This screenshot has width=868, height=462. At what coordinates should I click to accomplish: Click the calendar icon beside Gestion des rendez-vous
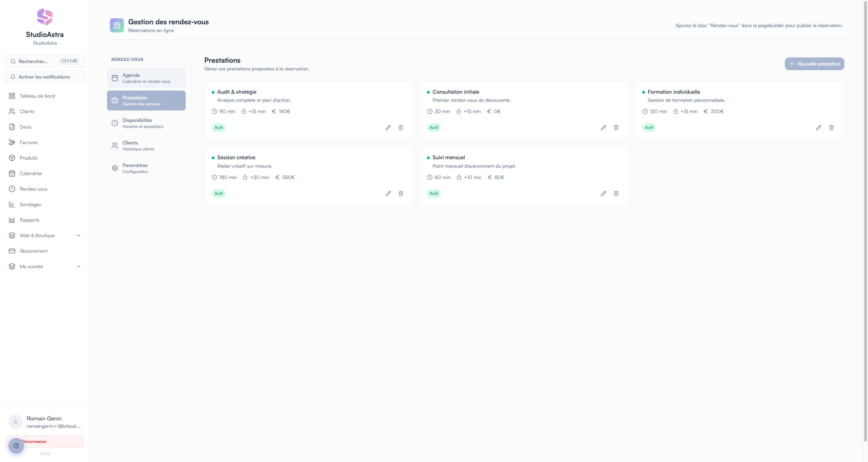coord(117,25)
